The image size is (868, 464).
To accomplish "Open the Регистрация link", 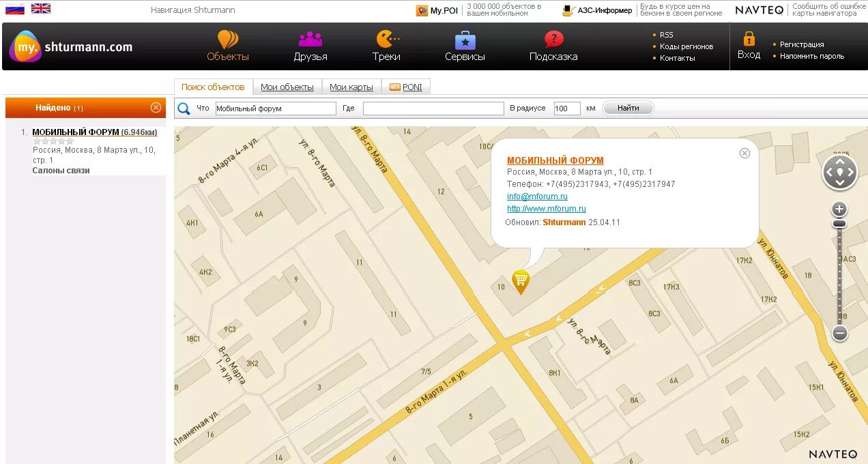I will [802, 44].
